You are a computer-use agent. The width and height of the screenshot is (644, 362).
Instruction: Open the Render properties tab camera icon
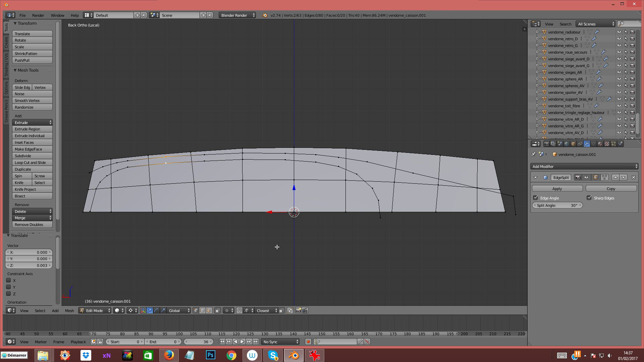click(x=546, y=144)
